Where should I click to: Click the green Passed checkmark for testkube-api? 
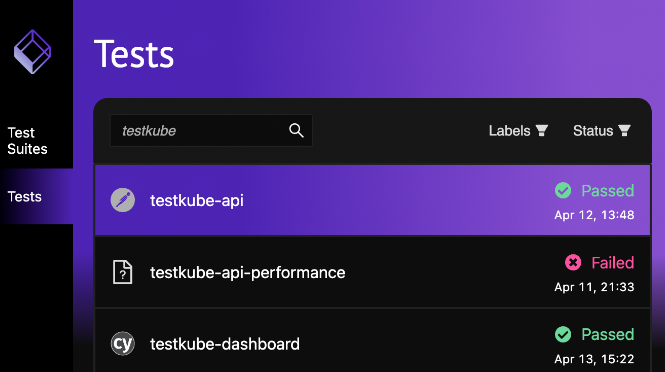pyautogui.click(x=563, y=190)
